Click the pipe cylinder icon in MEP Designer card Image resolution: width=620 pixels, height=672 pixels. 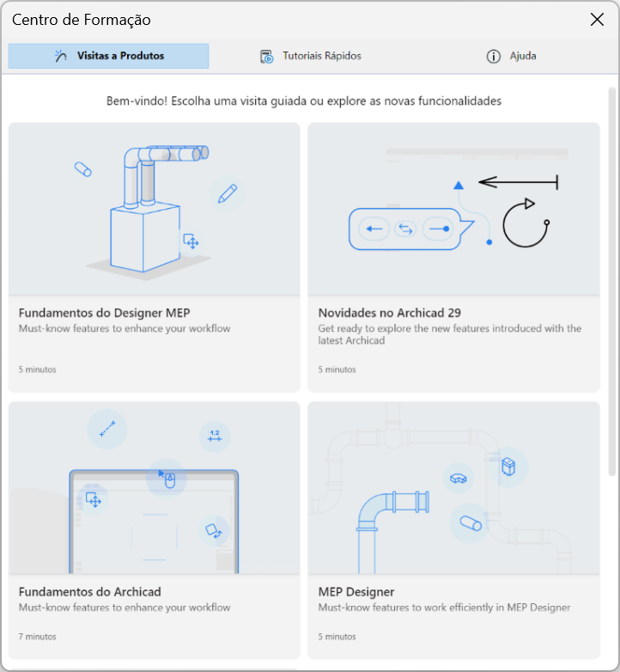pyautogui.click(x=470, y=522)
